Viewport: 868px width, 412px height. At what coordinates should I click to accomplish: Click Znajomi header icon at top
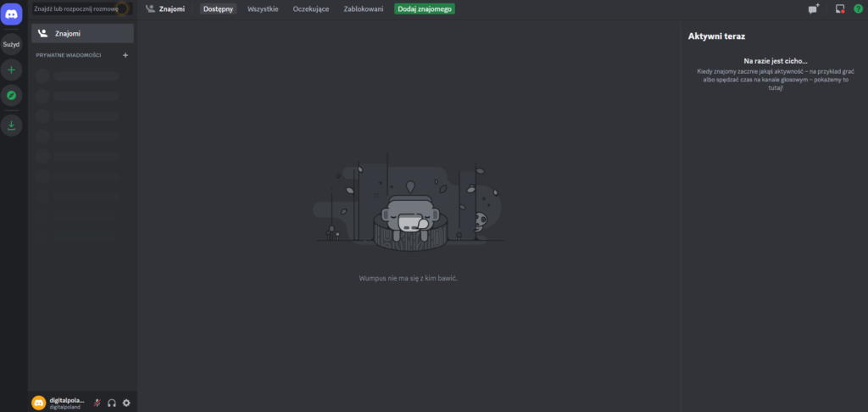[x=150, y=8]
